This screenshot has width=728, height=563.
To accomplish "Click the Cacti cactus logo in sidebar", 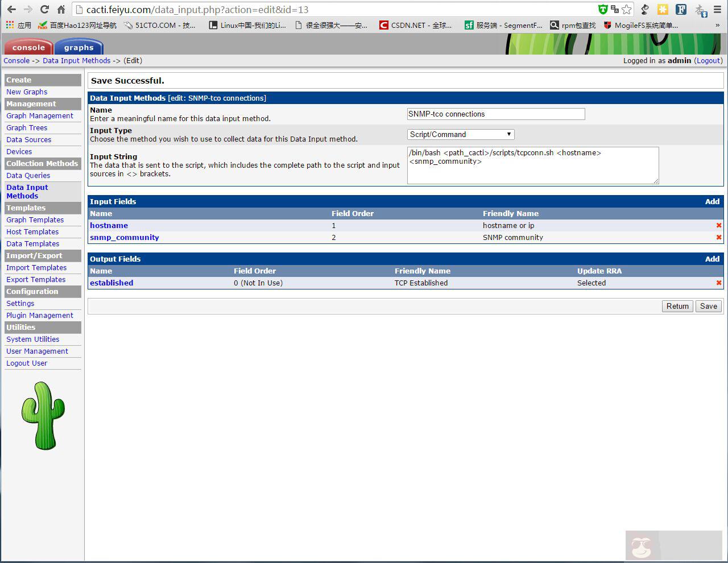I will (43, 415).
